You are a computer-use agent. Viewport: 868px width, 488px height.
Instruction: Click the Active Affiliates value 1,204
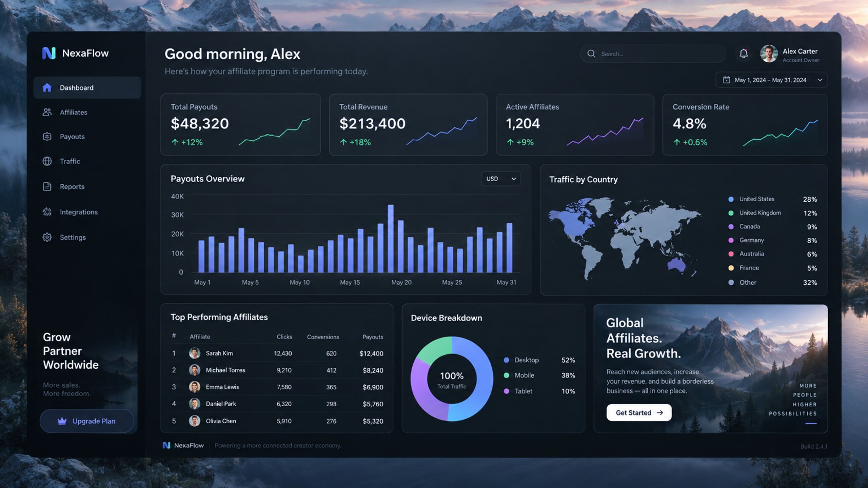(x=523, y=123)
